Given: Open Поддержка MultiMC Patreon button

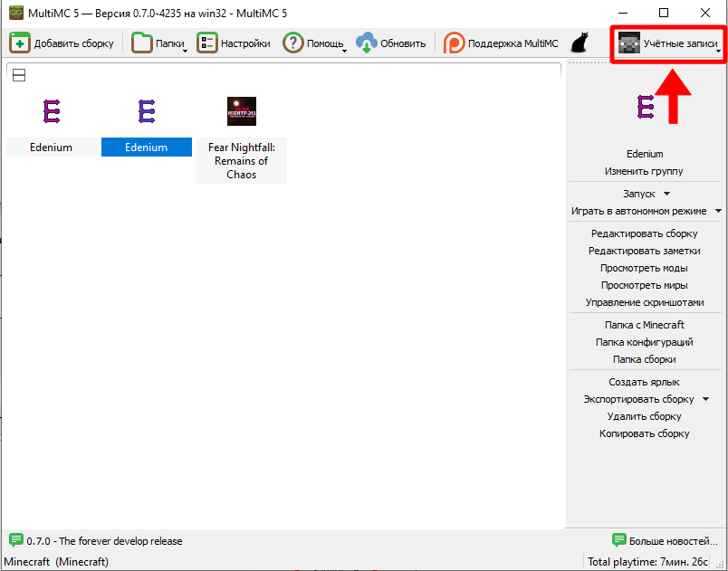Looking at the screenshot, I should (501, 43).
